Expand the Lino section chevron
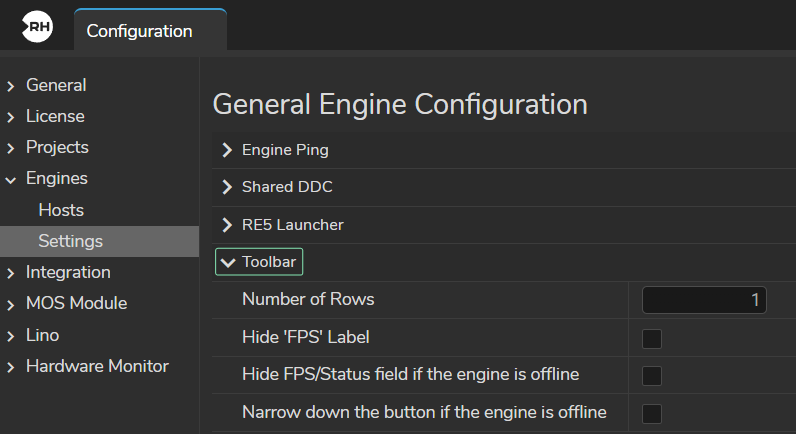Image resolution: width=796 pixels, height=434 pixels. click(x=11, y=336)
